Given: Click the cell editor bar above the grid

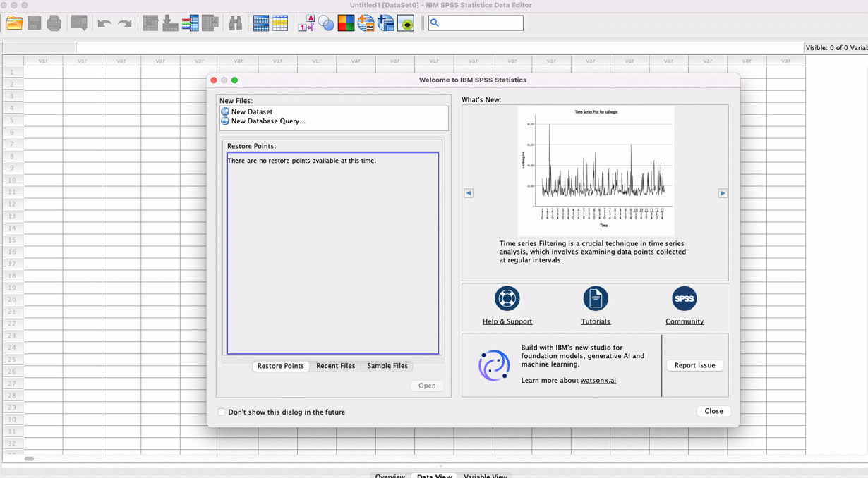Looking at the screenshot, I should (440, 47).
